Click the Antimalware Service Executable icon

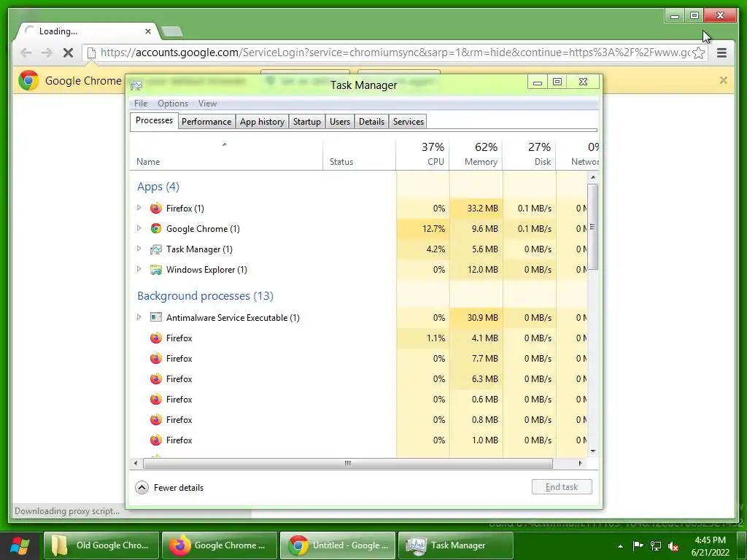(x=156, y=317)
